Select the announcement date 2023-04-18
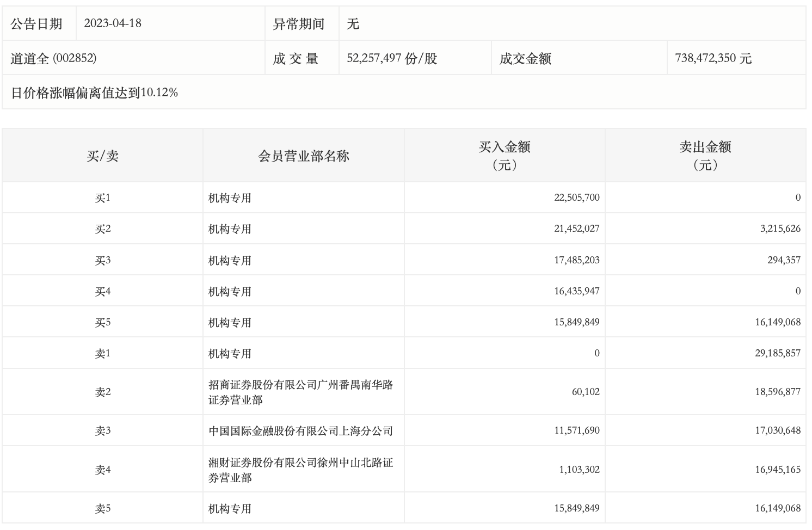This screenshot has width=812, height=530. click(113, 23)
